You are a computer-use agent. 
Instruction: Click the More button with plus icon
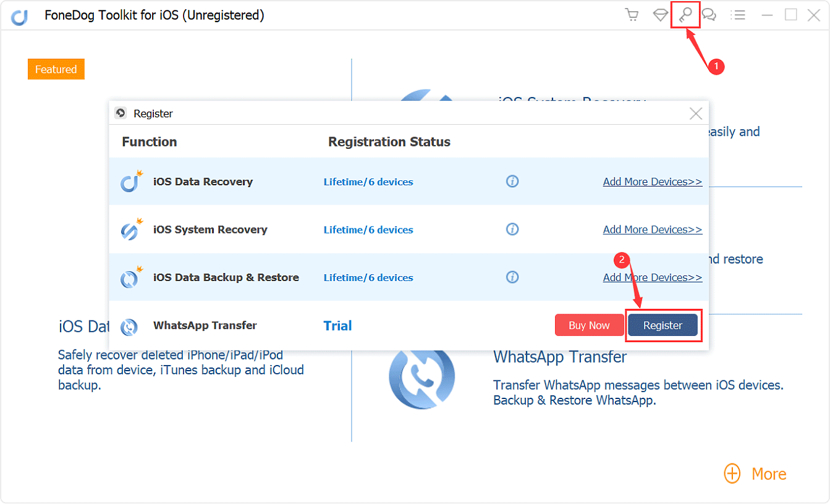(x=755, y=474)
